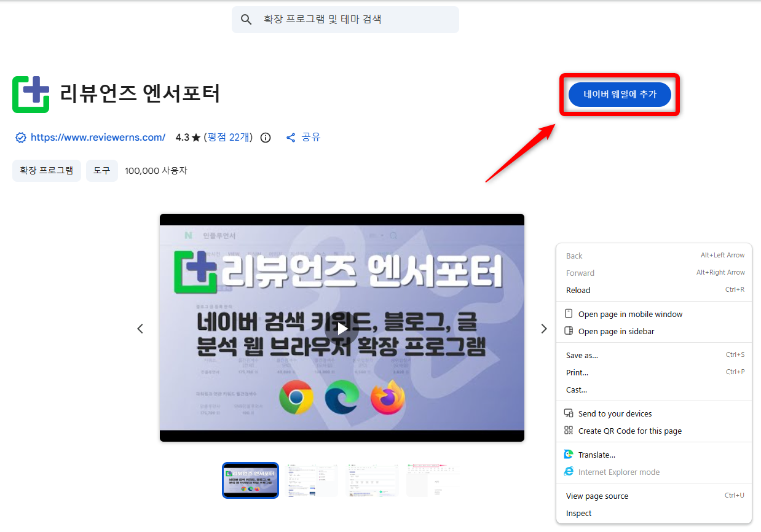Focus the 확장 프로그램 및 테마 검색 field

[357, 20]
